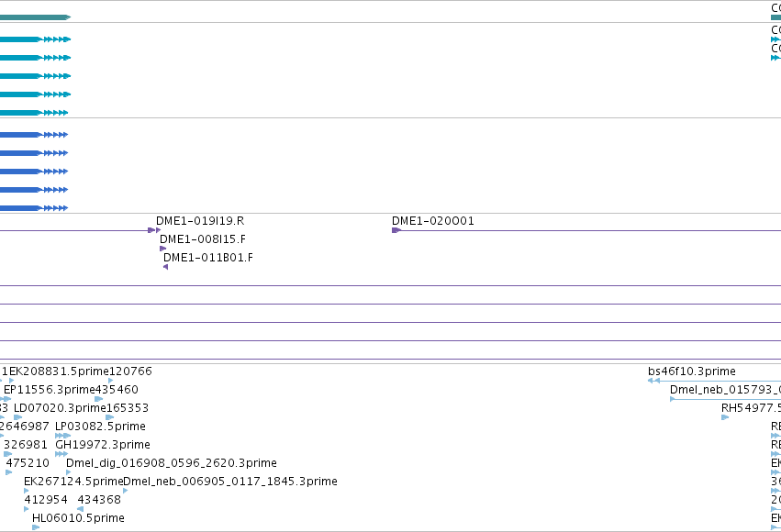The width and height of the screenshot is (781, 532).
Task: Select the GH19972.3prime EST label
Action: click(x=103, y=445)
